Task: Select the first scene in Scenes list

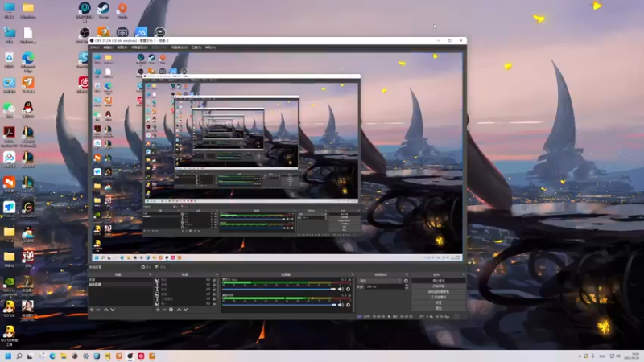Action: point(120,280)
